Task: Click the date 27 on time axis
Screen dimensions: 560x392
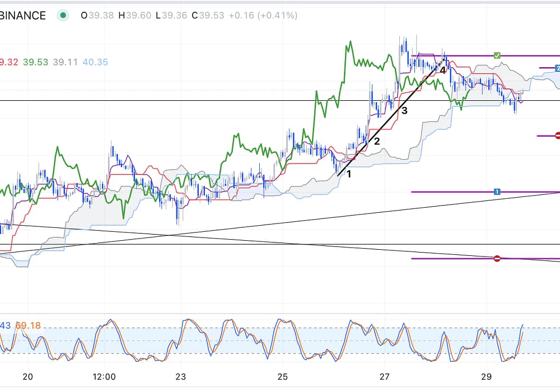Action: [384, 376]
